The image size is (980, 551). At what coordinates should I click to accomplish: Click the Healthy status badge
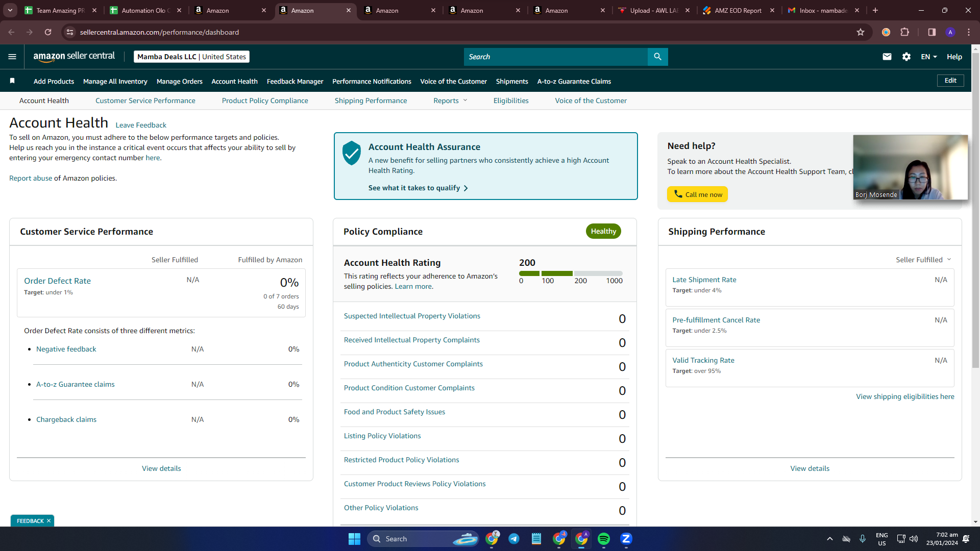(x=603, y=231)
